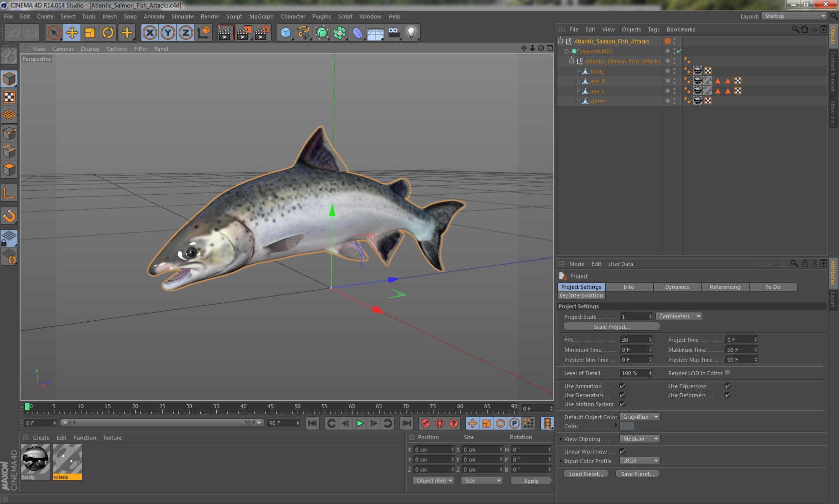This screenshot has height=504, width=839.
Task: Toggle Y-axis lock
Action: point(168,33)
